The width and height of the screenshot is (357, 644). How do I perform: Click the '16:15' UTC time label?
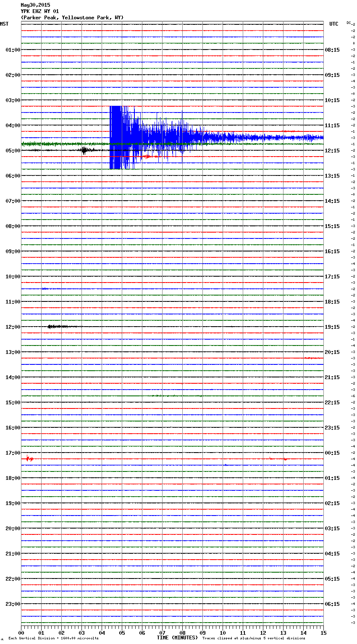point(332,251)
